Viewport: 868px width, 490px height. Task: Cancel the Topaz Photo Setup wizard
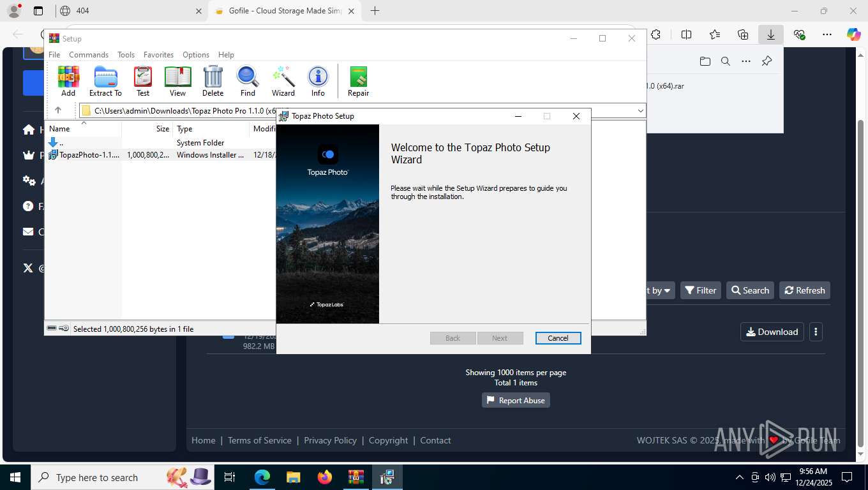pos(558,338)
